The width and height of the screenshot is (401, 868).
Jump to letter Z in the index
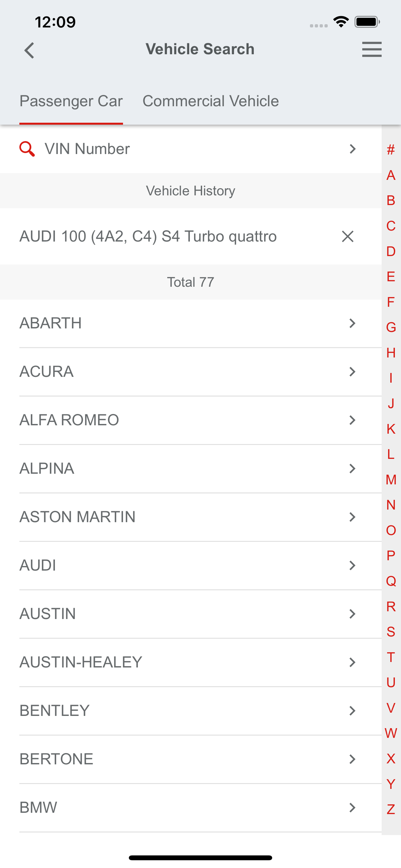[391, 809]
